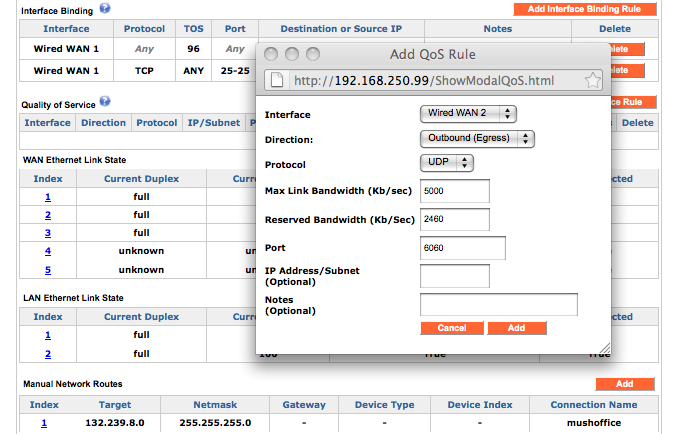Open Interface Binding help icon
The width and height of the screenshot is (678, 434).
(x=105, y=8)
